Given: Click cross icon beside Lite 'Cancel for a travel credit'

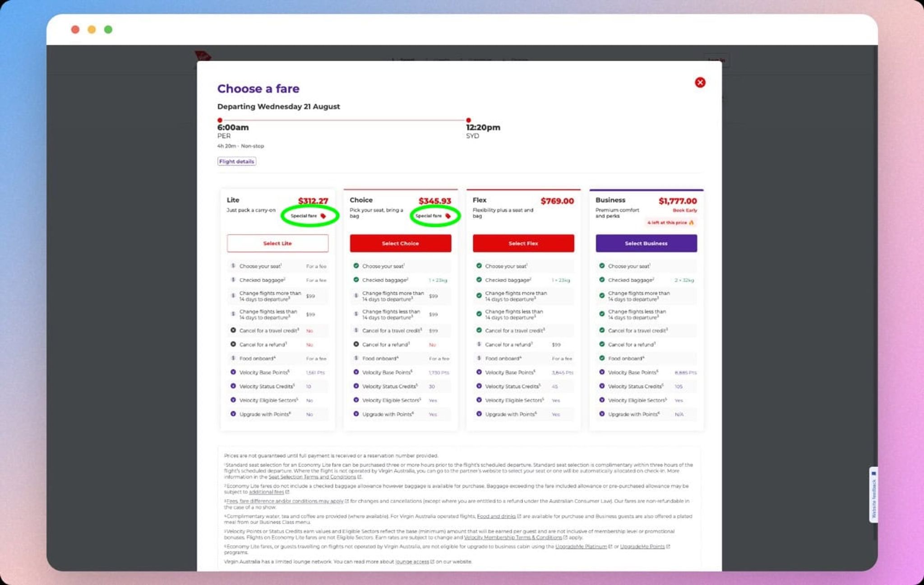Looking at the screenshot, I should tap(233, 330).
